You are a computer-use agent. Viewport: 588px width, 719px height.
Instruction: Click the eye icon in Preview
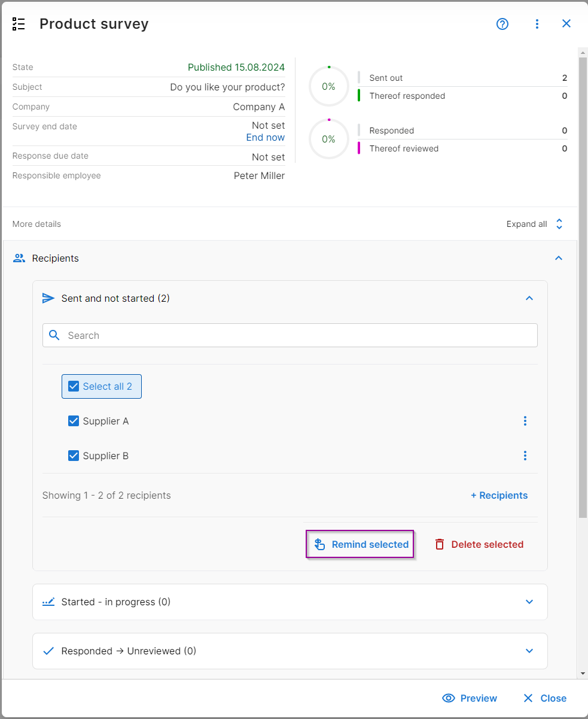(x=449, y=698)
